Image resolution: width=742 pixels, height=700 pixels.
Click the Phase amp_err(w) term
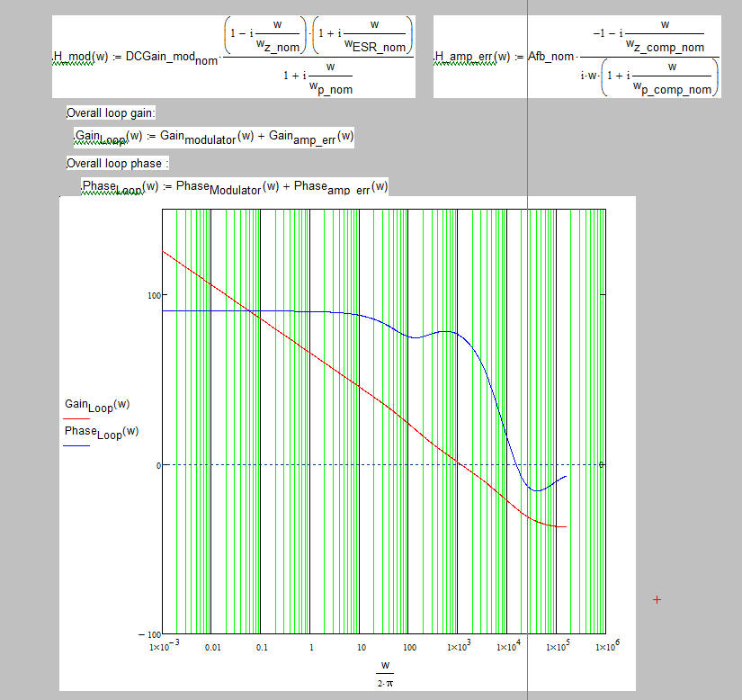tap(341, 187)
